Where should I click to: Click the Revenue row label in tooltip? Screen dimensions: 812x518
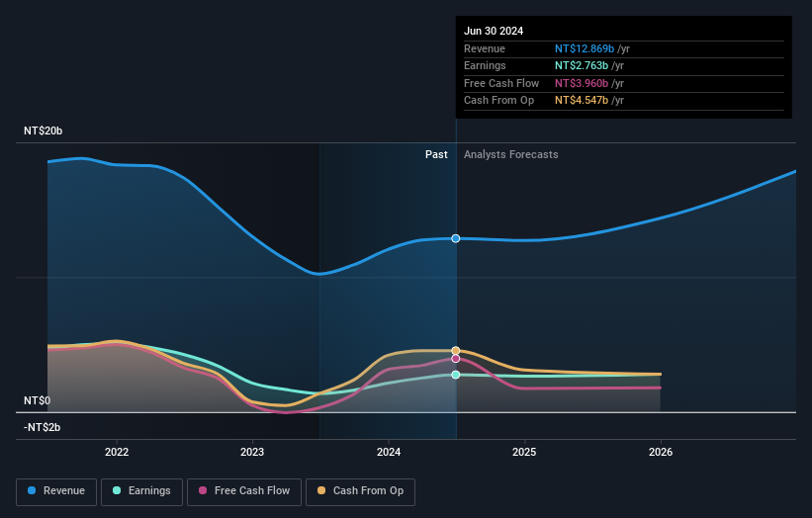pos(485,48)
